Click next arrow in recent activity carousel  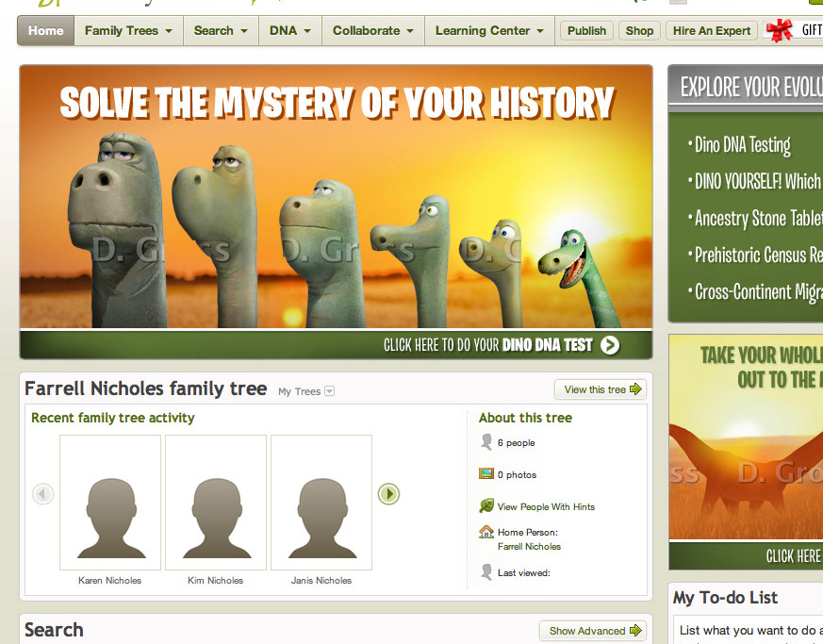tap(389, 494)
